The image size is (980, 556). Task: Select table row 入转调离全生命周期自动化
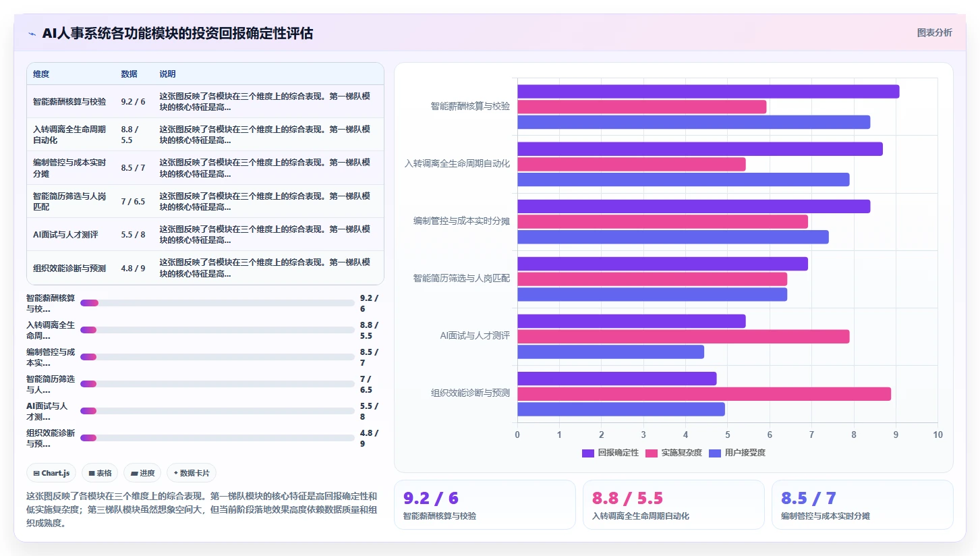pyautogui.click(x=205, y=134)
